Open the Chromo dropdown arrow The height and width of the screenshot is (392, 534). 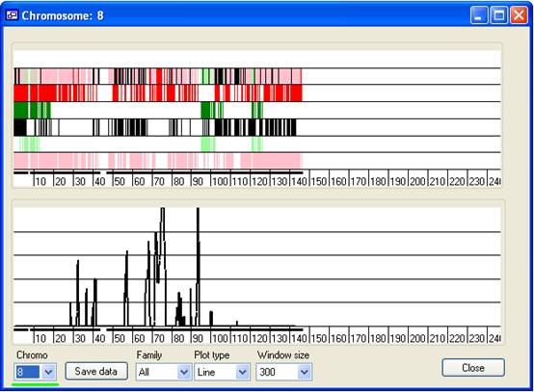[49, 372]
